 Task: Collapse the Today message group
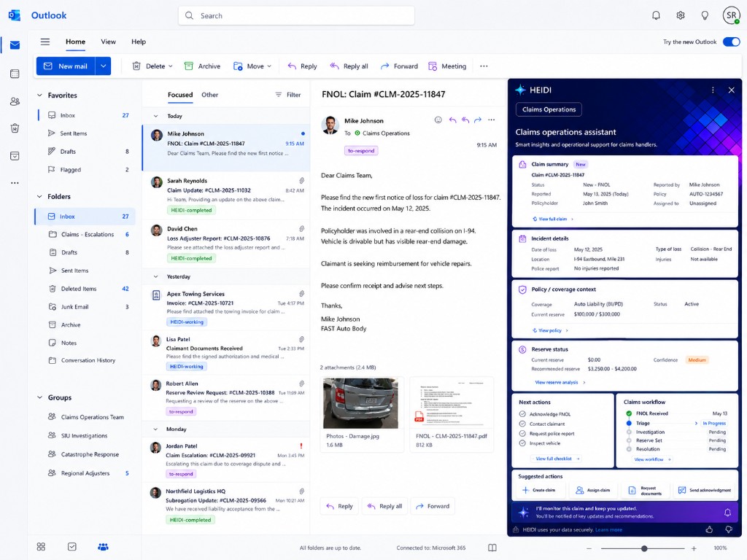point(155,116)
